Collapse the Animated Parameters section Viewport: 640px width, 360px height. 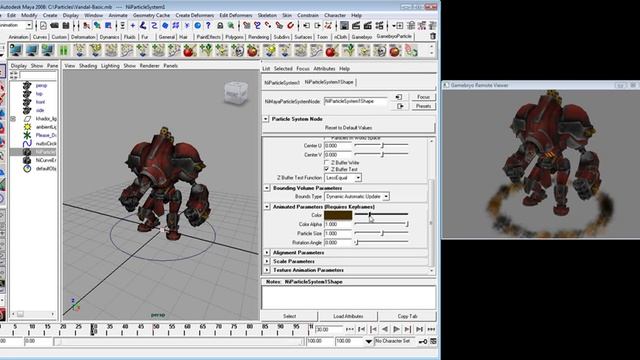267,207
